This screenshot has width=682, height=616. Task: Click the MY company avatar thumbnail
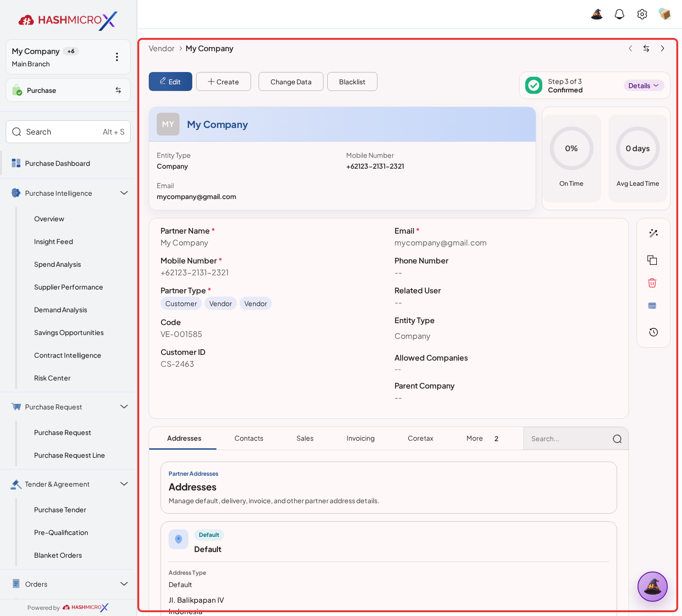click(x=168, y=124)
